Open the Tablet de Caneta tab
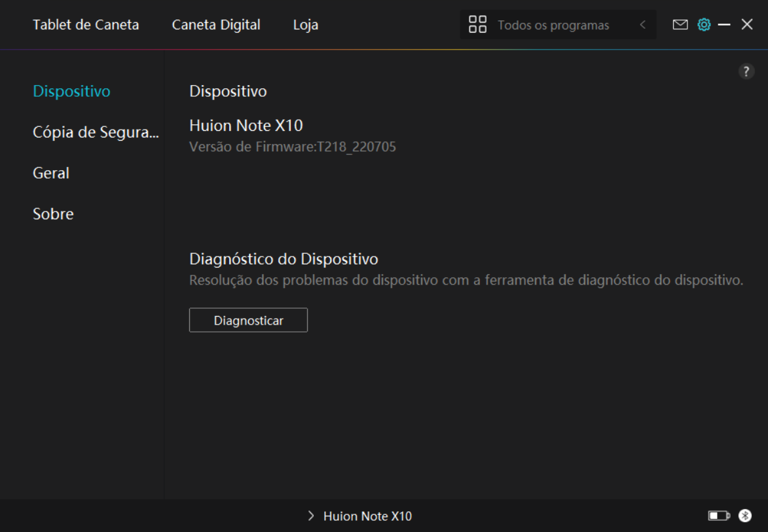 point(86,25)
